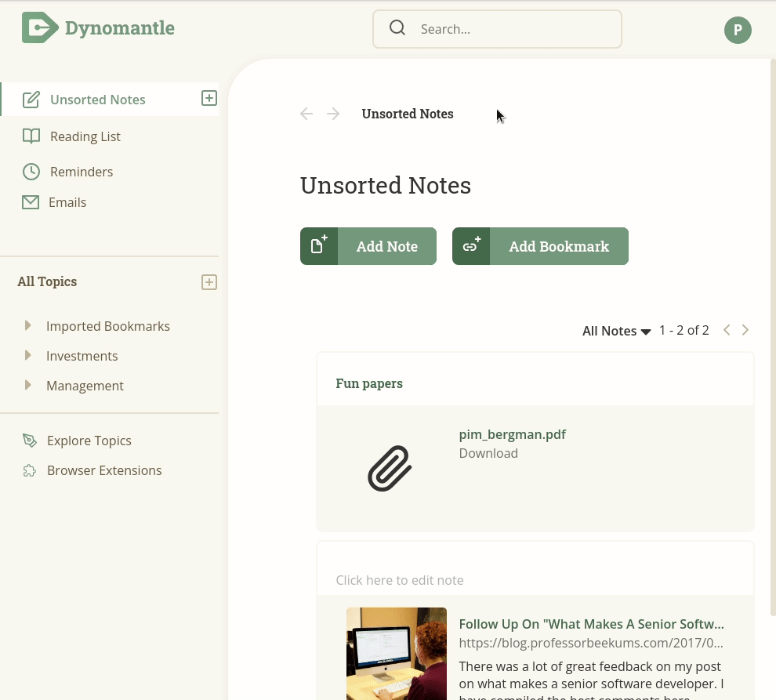Open the P user avatar menu
This screenshot has width=776, height=700.
[x=738, y=30]
